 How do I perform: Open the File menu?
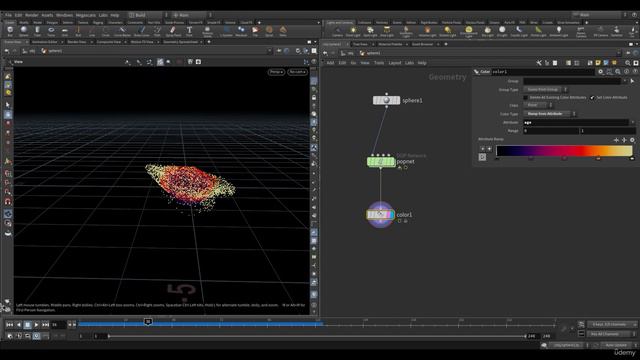[8, 15]
